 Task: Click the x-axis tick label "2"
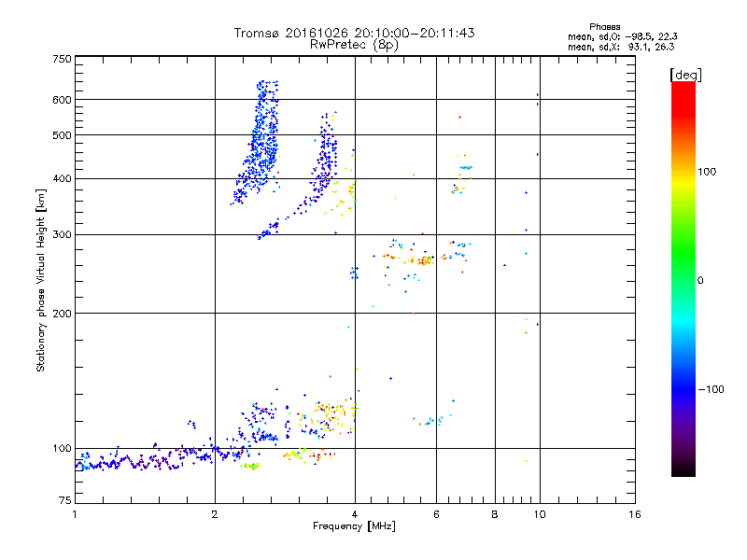pyautogui.click(x=215, y=514)
